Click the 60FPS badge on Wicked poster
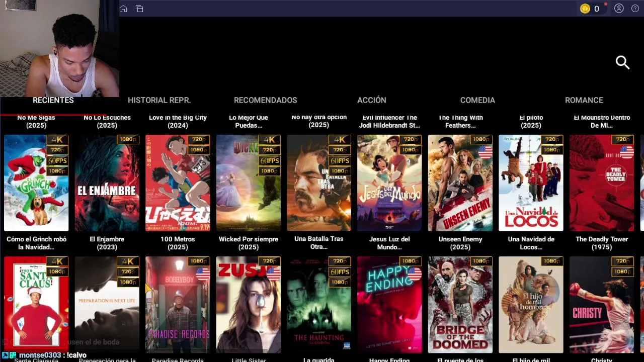Screen dimensions: 644x362 [270, 160]
